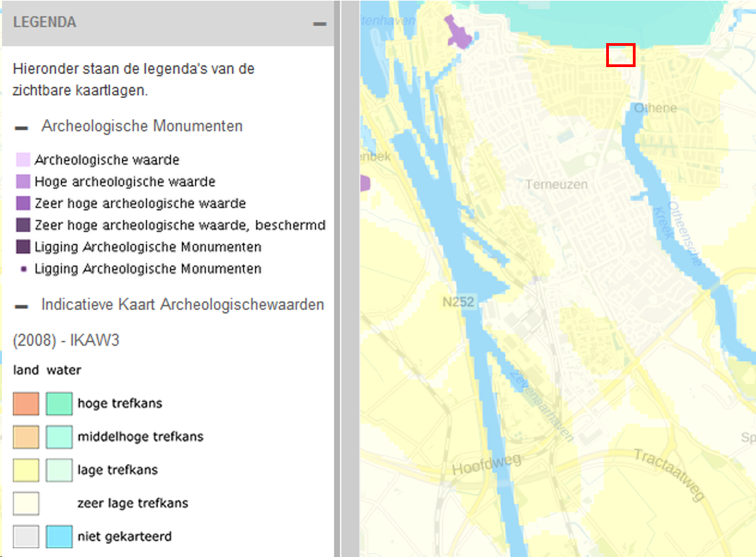Click the Indicatieve Kaart Archeologischewaarden heading
This screenshot has height=557, width=756.
pos(183,305)
